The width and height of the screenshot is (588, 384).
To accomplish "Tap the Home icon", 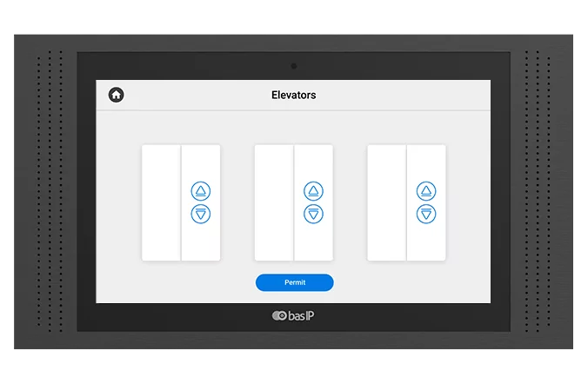I will (116, 95).
